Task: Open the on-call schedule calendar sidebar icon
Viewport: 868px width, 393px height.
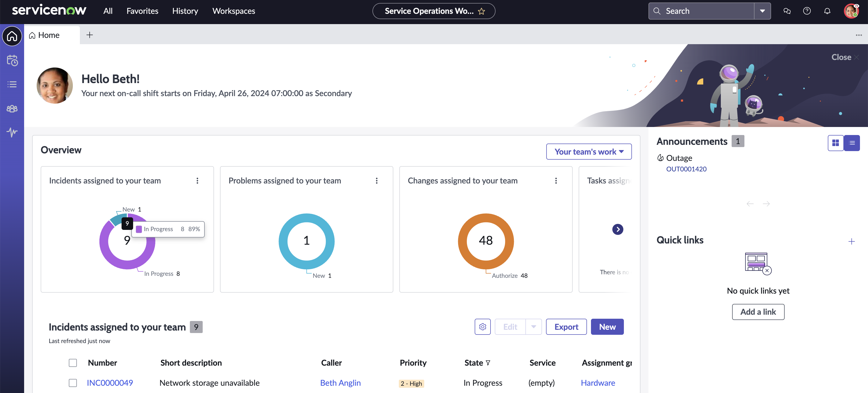Action: tap(12, 60)
